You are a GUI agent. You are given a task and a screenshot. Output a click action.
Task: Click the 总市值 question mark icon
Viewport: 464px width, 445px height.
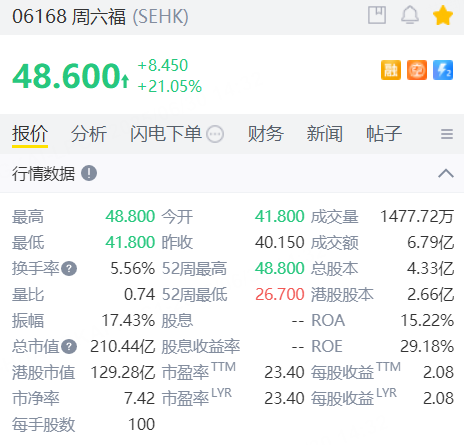[69, 347]
